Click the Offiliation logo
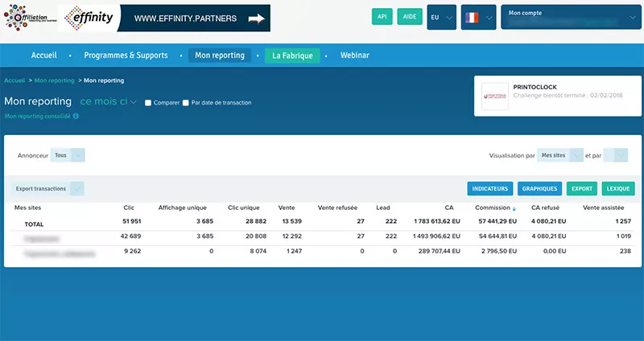Image resolution: width=644 pixels, height=341 pixels. coord(28,18)
